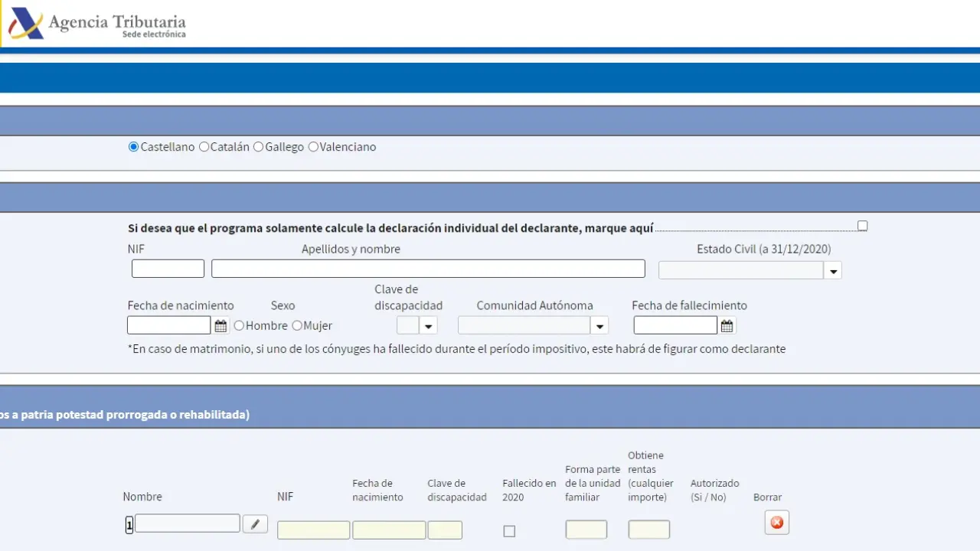Click the child Nombre input field
Image resolution: width=980 pixels, height=551 pixels.
tap(188, 523)
